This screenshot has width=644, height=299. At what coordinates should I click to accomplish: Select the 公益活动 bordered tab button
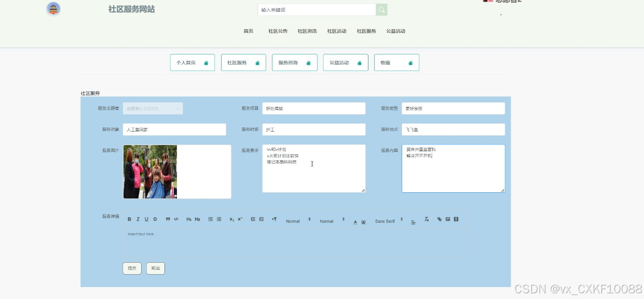[x=346, y=63]
